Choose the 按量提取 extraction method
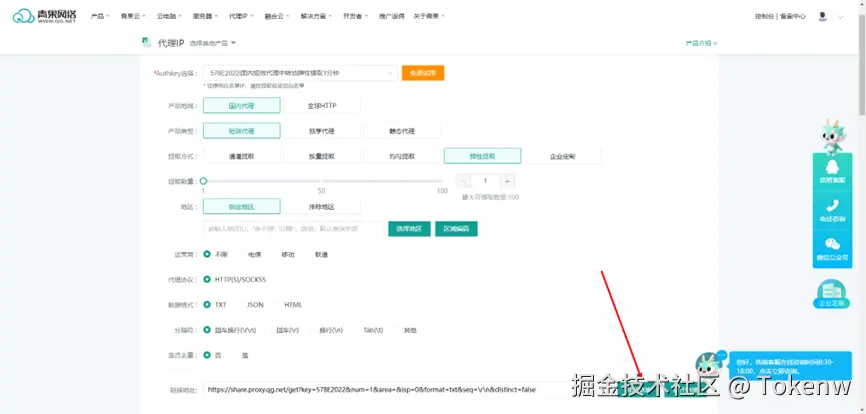Image resolution: width=866 pixels, height=414 pixels. (322, 156)
